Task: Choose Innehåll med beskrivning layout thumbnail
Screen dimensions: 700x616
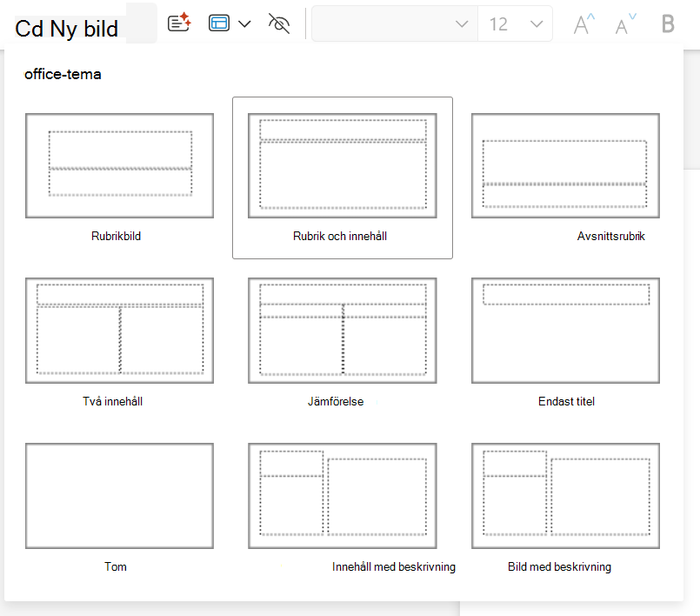Action: pos(343,496)
